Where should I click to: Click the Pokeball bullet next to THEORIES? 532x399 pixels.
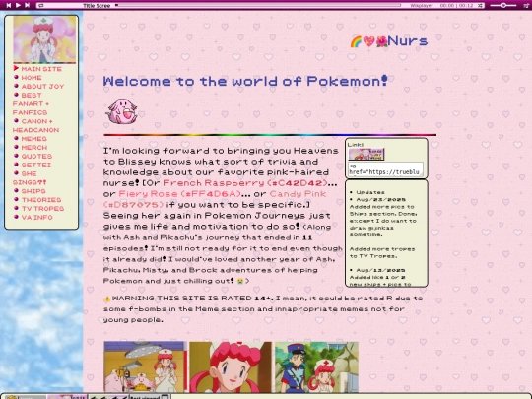click(16, 199)
